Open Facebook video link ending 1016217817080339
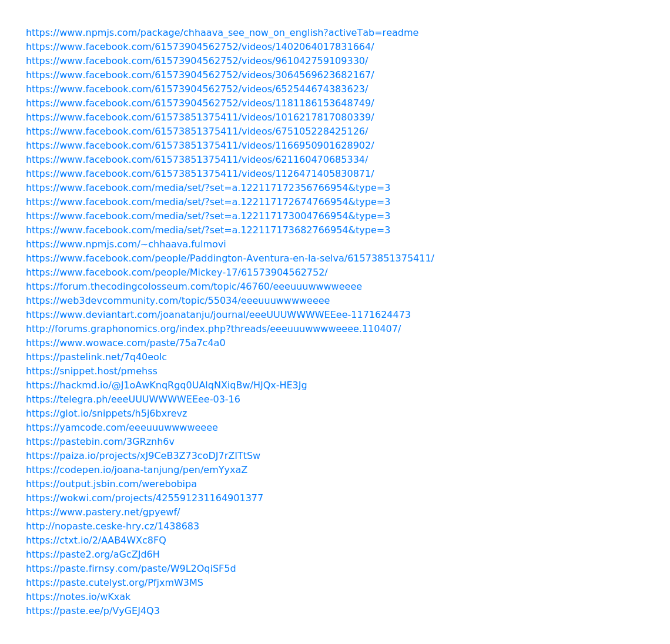The width and height of the screenshot is (670, 644). coord(200,118)
